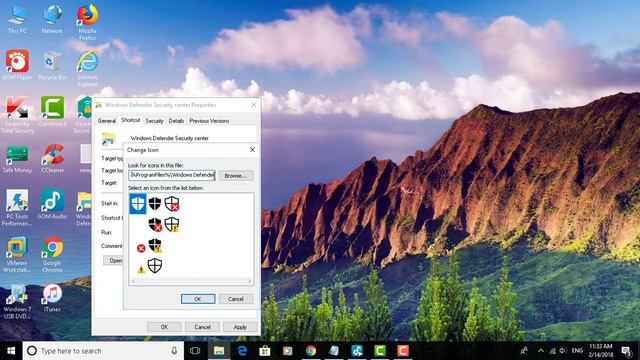
Task: Cancel the Change Icon dialog
Action: [236, 299]
